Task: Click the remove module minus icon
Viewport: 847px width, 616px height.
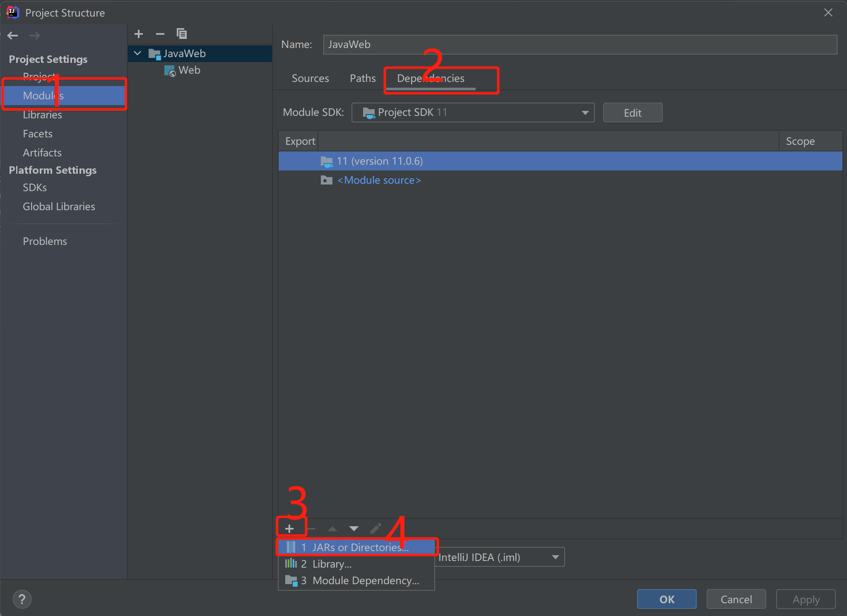Action: pyautogui.click(x=160, y=34)
